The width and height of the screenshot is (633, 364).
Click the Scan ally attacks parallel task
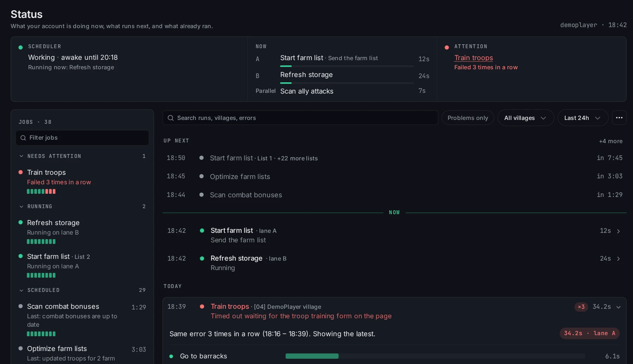pos(307,91)
